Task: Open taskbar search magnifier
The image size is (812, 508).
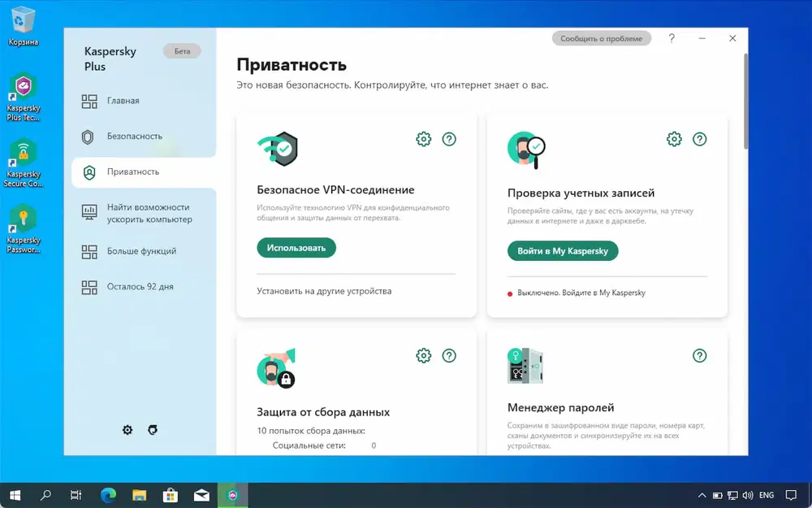Action: tap(45, 496)
